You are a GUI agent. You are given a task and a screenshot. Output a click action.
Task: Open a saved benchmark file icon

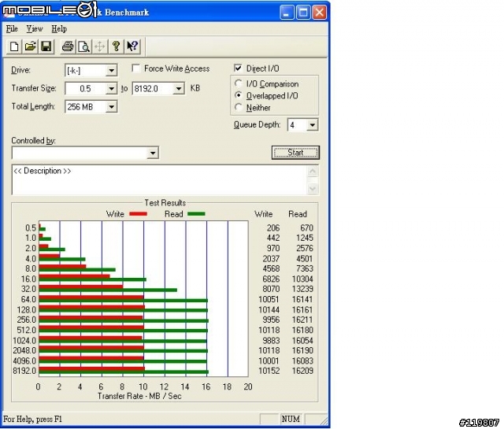(x=30, y=46)
